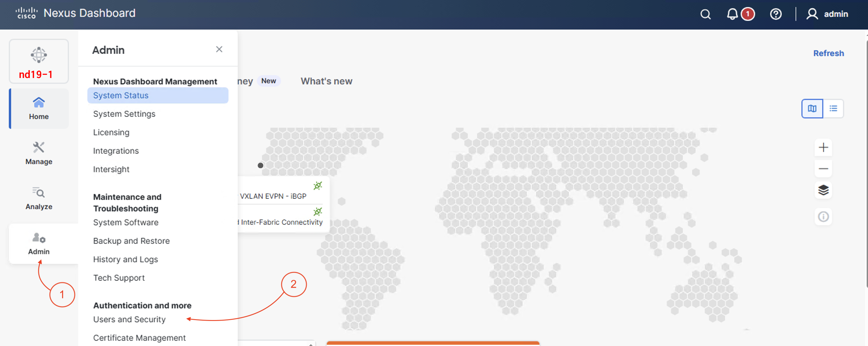The height and width of the screenshot is (346, 868).
Task: Switch to map view toggle
Action: coord(812,108)
